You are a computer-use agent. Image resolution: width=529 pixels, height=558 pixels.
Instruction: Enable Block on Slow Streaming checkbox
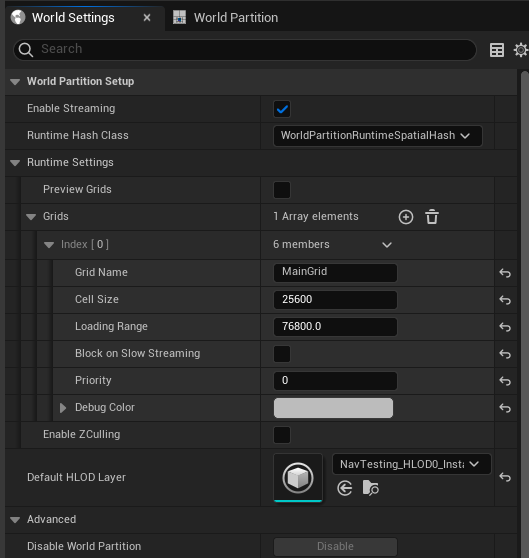coord(282,354)
